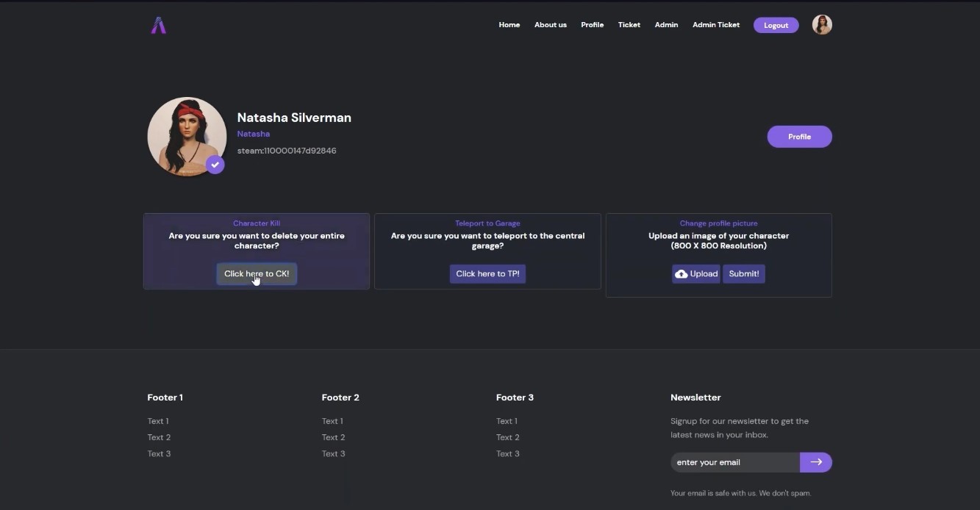Screen dimensions: 980x510
Task: Open the About us page
Action: (x=551, y=25)
